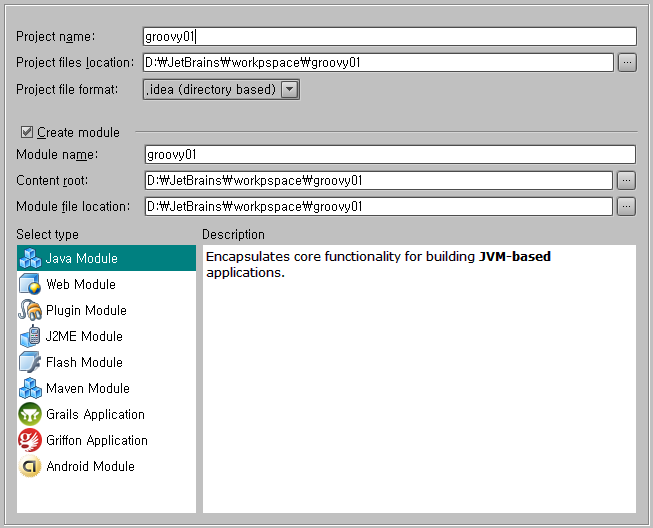Browse for Project files location

point(627,62)
